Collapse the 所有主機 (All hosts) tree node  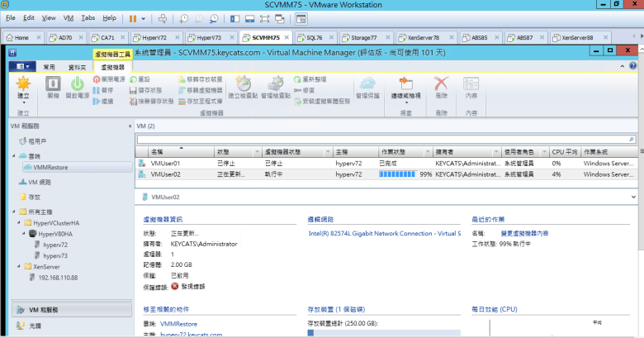pos(14,210)
